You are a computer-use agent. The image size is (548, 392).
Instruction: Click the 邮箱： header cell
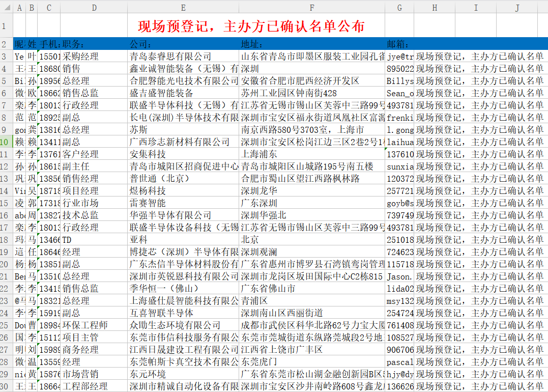tap(399, 44)
